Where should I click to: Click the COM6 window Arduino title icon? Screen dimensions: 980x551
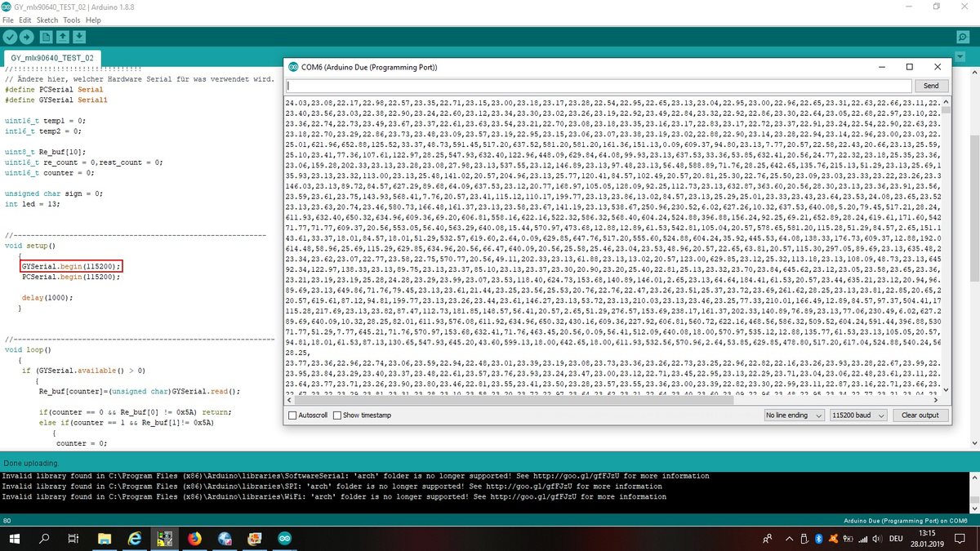click(x=292, y=67)
